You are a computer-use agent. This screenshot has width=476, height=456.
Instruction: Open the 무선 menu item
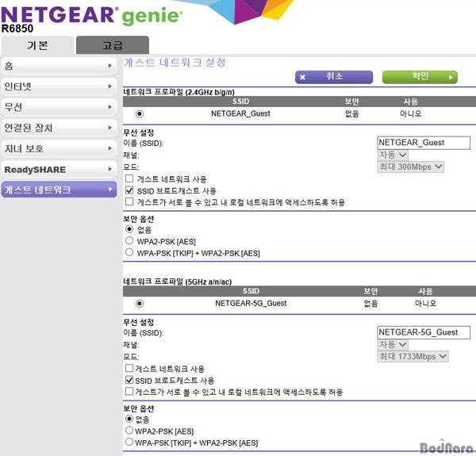click(x=59, y=107)
